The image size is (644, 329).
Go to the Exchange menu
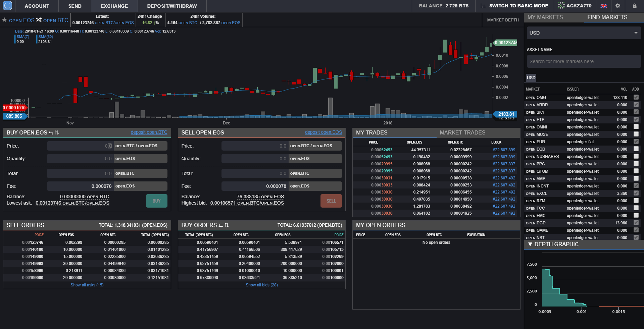click(x=114, y=6)
